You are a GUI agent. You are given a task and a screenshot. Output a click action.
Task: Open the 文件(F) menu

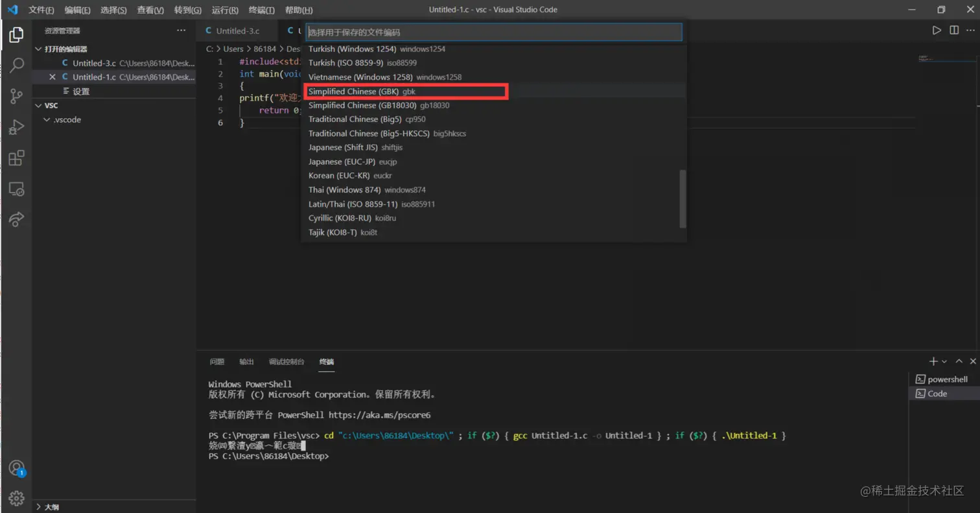click(x=41, y=10)
